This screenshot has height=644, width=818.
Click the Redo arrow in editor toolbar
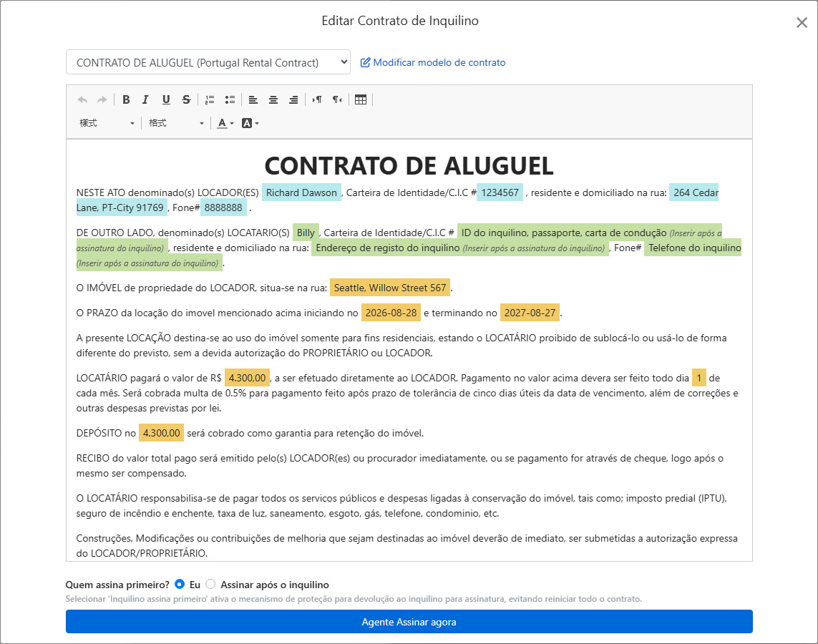(x=102, y=99)
